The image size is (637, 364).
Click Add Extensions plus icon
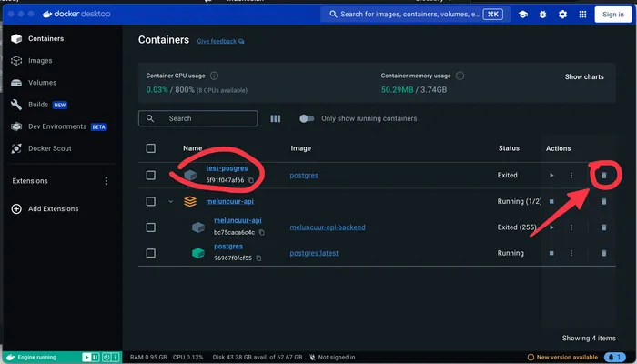pos(16,208)
